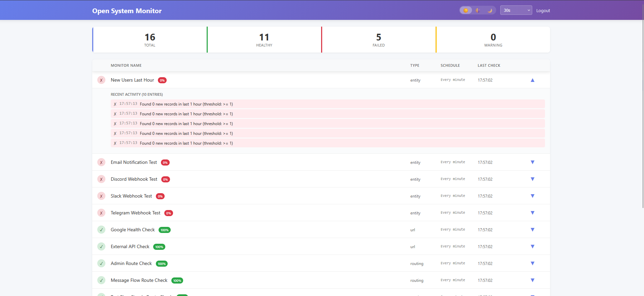644x296 pixels.
Task: Click healthy checkmark icon for Google Health Check
Action: click(101, 230)
